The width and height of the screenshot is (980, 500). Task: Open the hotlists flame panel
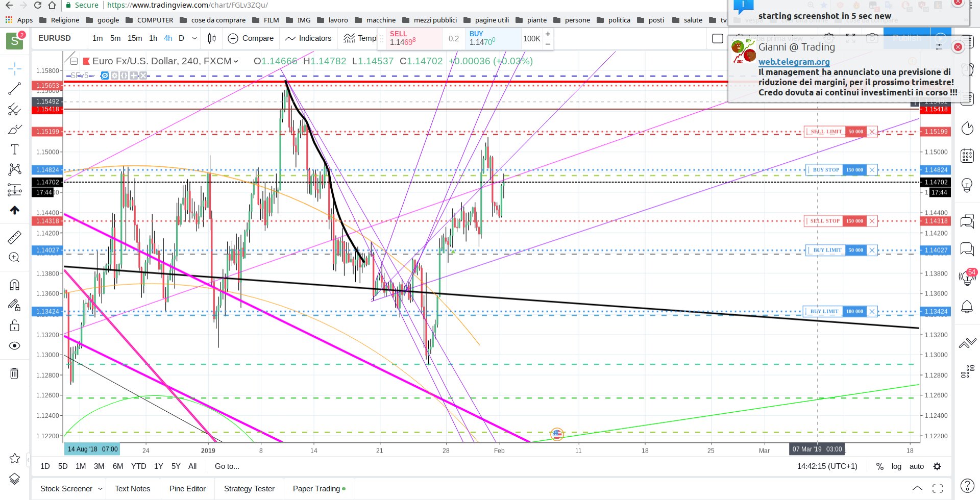(967, 128)
